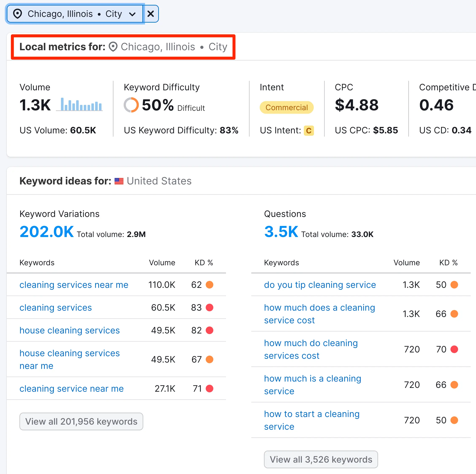The image size is (476, 474).
Task: Open 'do you tip cleaning service' question
Action: tap(320, 285)
